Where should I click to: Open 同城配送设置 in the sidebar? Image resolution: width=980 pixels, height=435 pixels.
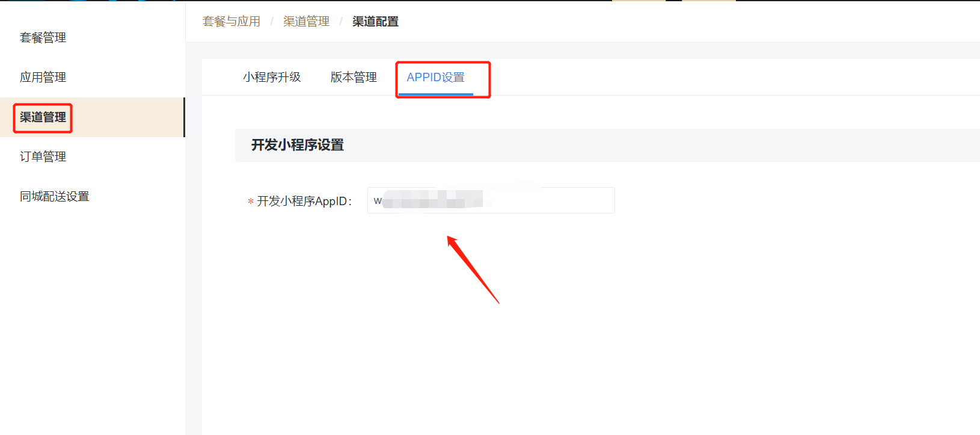point(54,196)
